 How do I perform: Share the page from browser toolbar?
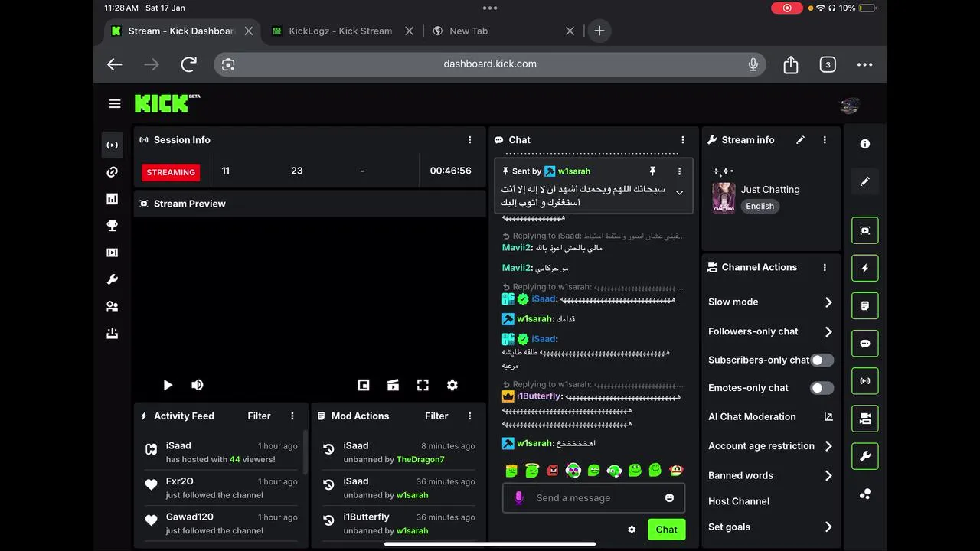pyautogui.click(x=791, y=64)
